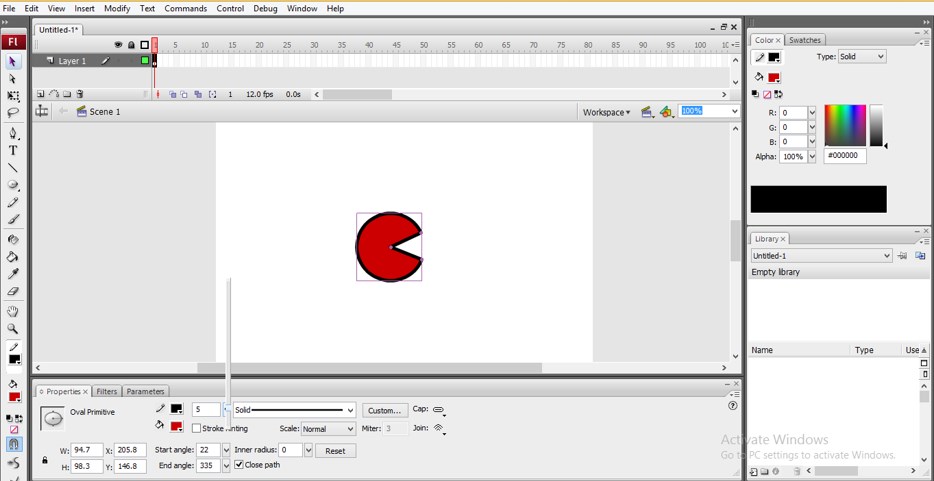The image size is (934, 481).
Task: Open the color Type dropdown
Action: click(x=862, y=57)
